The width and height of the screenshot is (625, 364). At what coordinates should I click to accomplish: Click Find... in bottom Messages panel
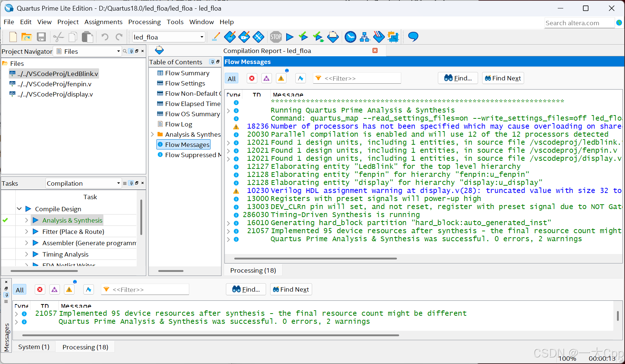(246, 289)
